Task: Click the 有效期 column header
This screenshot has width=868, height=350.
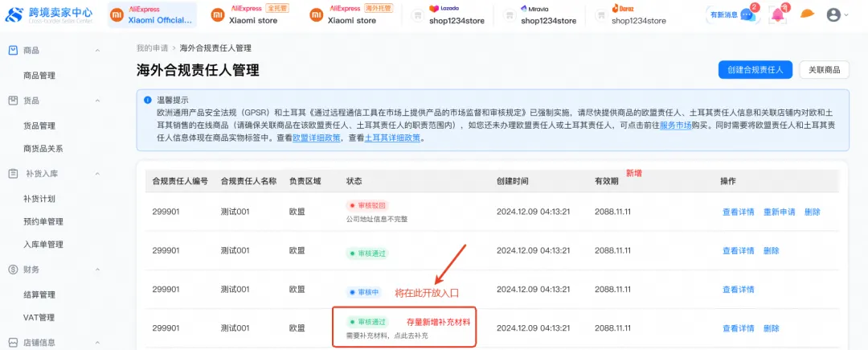Action: [x=607, y=181]
